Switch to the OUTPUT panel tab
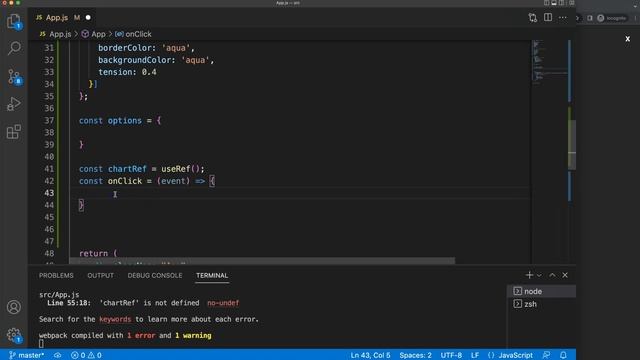The image size is (640, 360). click(x=100, y=276)
